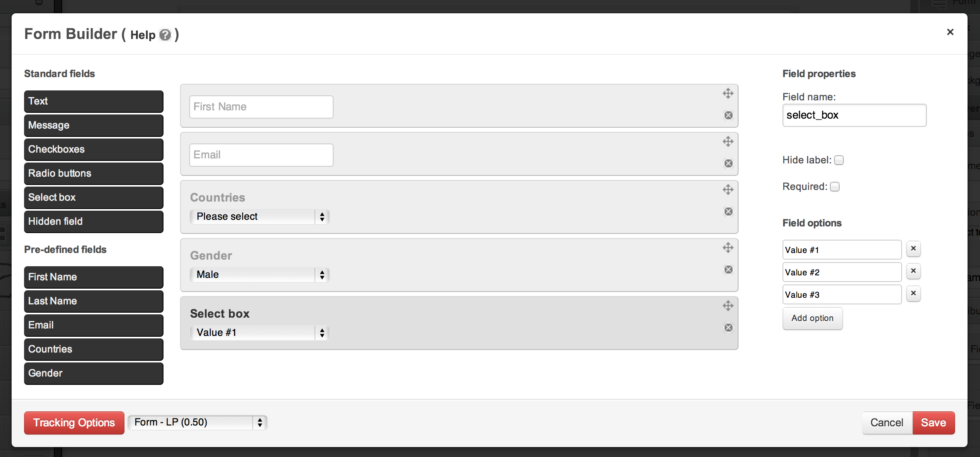Toggle the Hide label checkbox
Screen dimensions: 980x457
[x=839, y=160]
